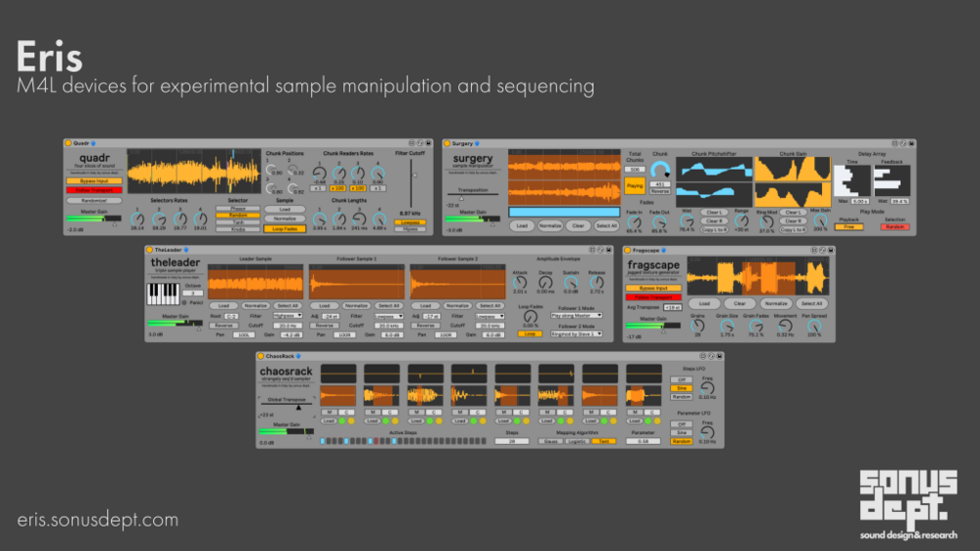Viewport: 980px width, 551px height.
Task: Click blue icon beside Surgery title
Action: [478, 143]
